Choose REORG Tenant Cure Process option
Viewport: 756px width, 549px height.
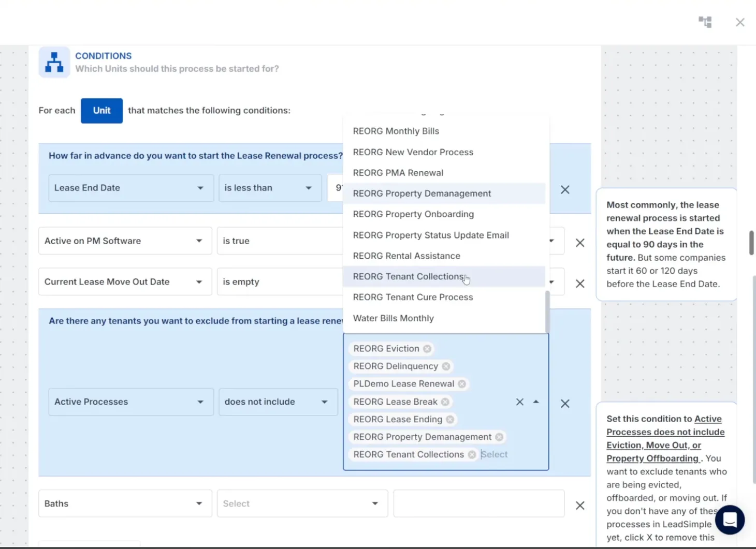pyautogui.click(x=444, y=297)
